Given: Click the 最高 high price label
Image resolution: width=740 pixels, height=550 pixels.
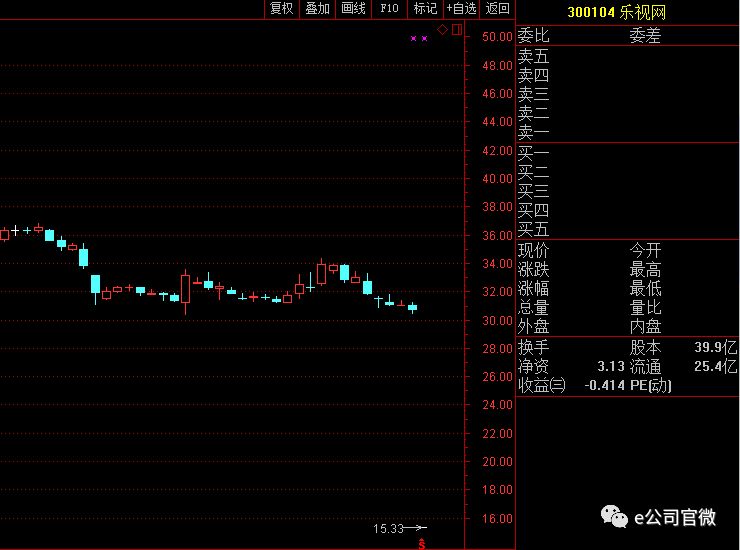Looking at the screenshot, I should click(645, 270).
